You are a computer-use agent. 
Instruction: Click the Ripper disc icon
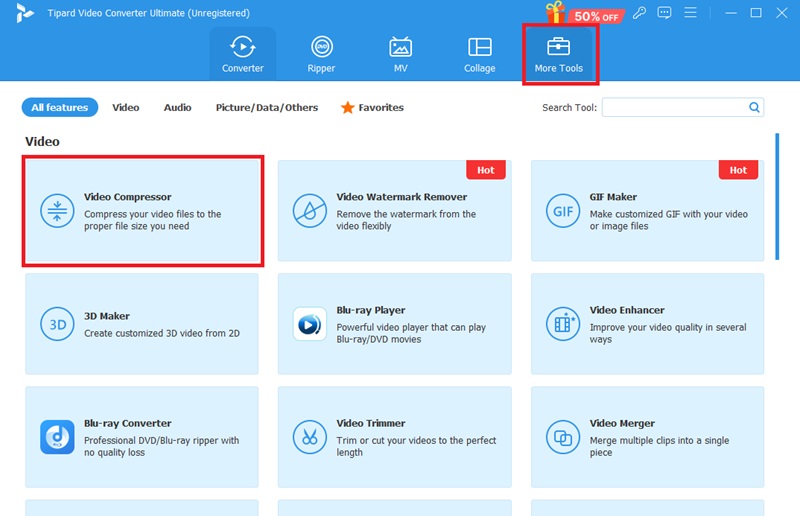point(322,47)
